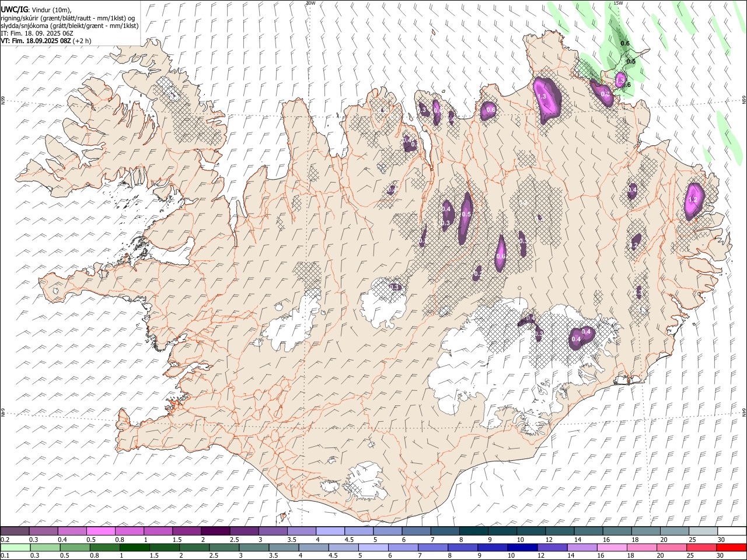Click the violet 14–16 swatch in lower legend row
This screenshot has height=560, width=747.
tap(582, 548)
